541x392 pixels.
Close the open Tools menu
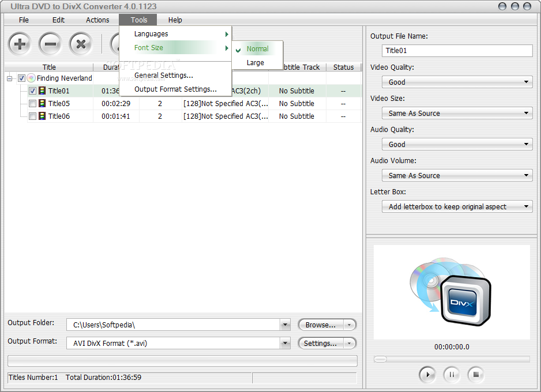tap(138, 20)
